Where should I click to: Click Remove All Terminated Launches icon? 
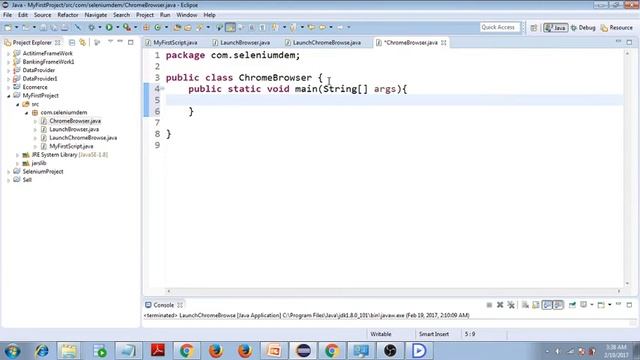(x=511, y=305)
